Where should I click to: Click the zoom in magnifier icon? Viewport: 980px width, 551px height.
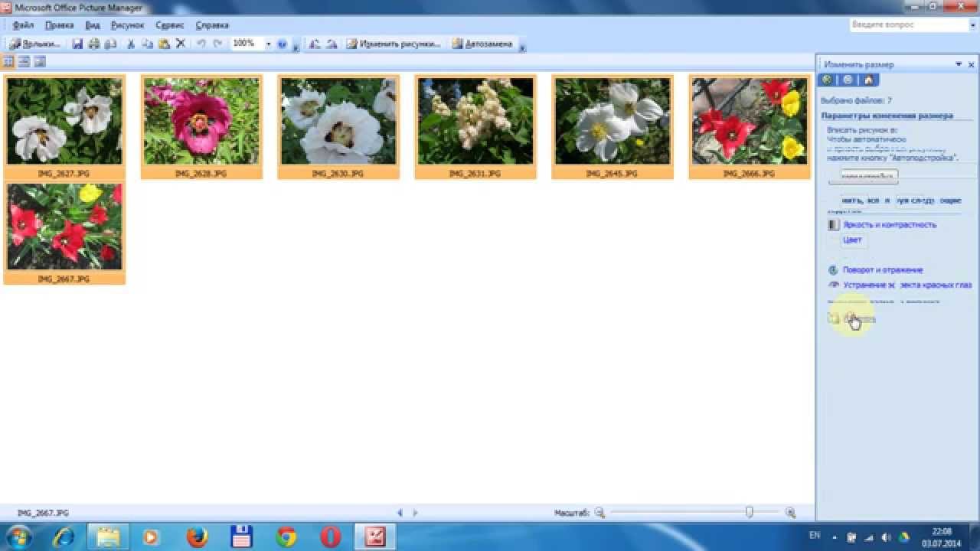click(791, 513)
